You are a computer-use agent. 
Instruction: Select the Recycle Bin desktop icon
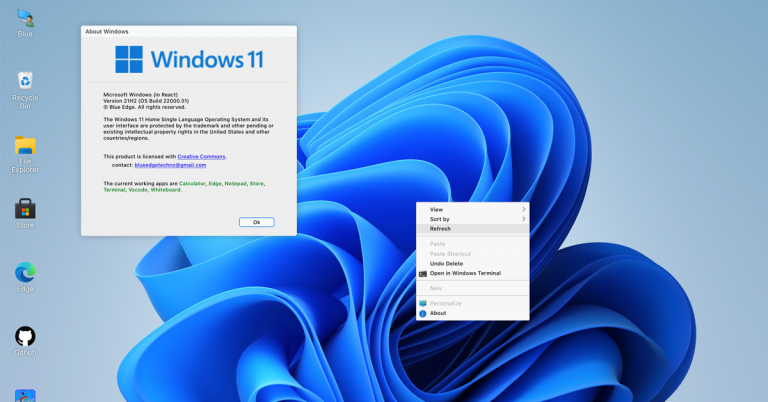coord(25,90)
